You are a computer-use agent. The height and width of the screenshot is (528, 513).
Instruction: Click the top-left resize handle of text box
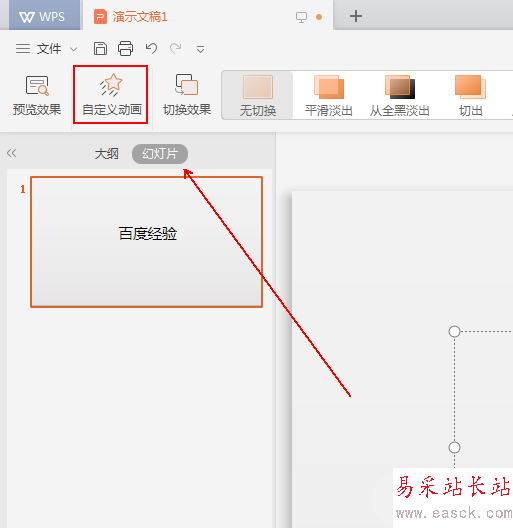pyautogui.click(x=454, y=331)
